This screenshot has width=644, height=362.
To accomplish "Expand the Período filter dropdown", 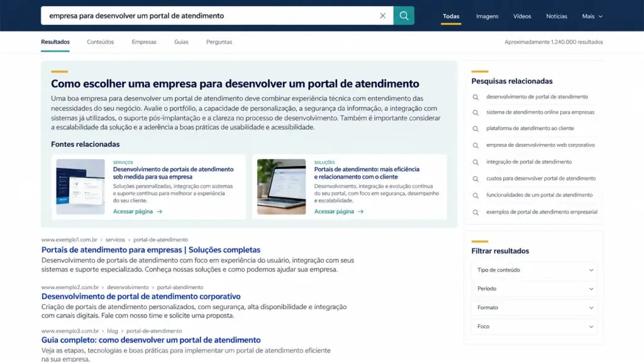I will [535, 288].
